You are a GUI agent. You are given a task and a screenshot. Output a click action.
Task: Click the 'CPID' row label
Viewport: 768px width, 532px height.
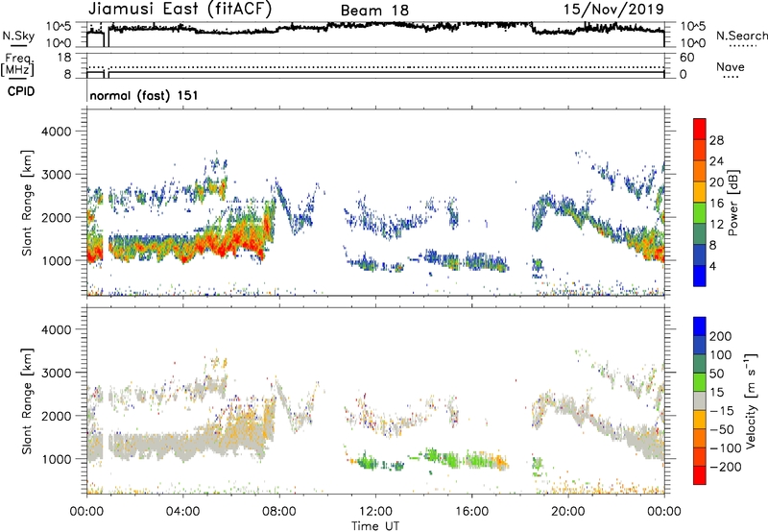(x=21, y=91)
